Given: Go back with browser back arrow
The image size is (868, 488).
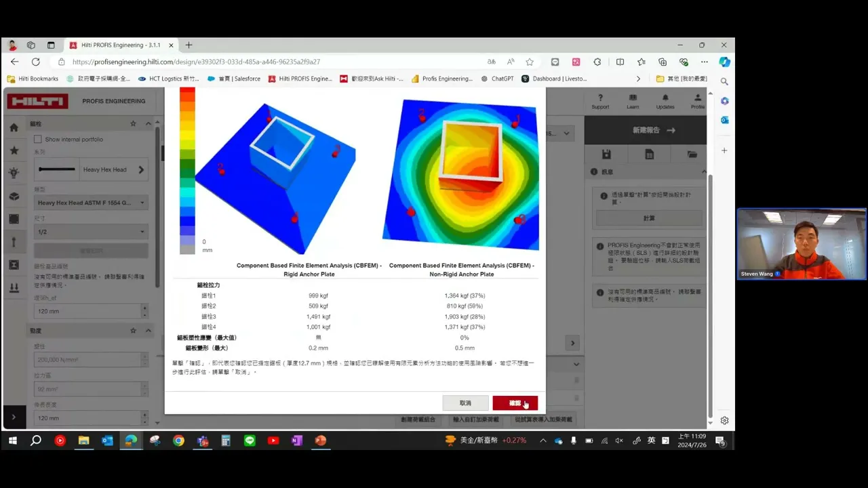Looking at the screenshot, I should [14, 62].
